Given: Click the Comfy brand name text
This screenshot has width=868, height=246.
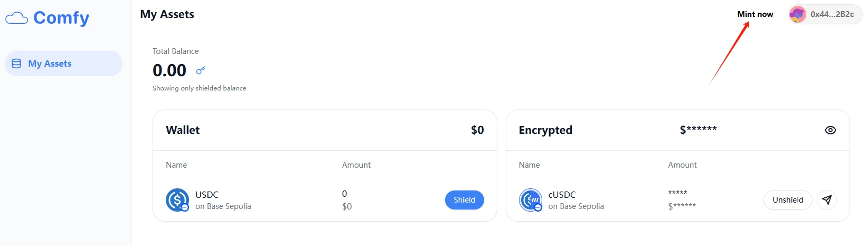Looking at the screenshot, I should (x=61, y=18).
